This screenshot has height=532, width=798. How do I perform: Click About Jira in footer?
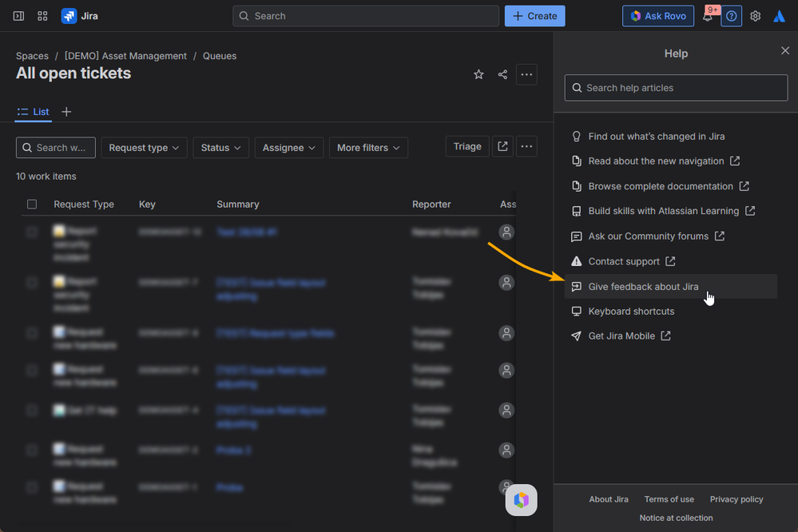609,499
